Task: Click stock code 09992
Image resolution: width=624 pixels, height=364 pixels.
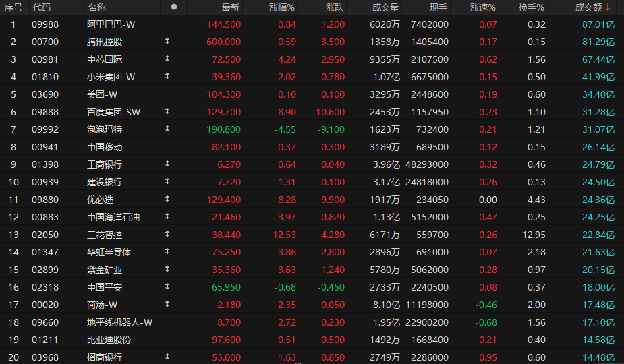Action: [x=45, y=129]
